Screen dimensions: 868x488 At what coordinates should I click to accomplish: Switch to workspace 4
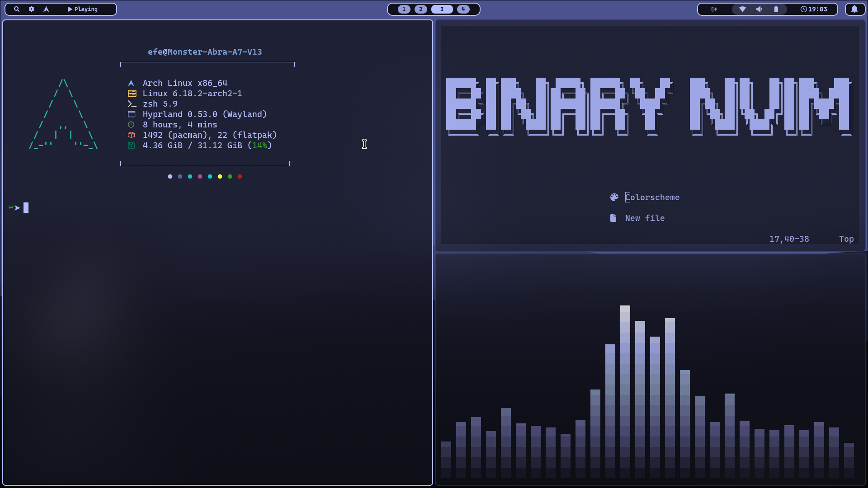[x=463, y=9]
